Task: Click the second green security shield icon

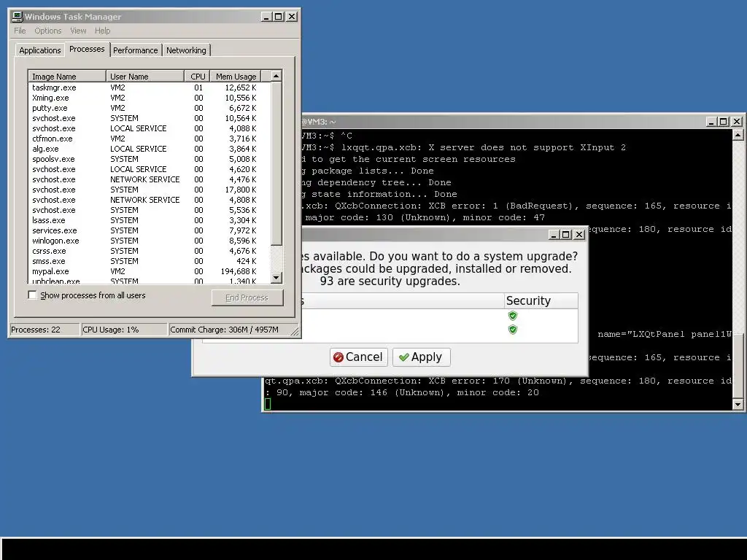Action: pos(513,330)
